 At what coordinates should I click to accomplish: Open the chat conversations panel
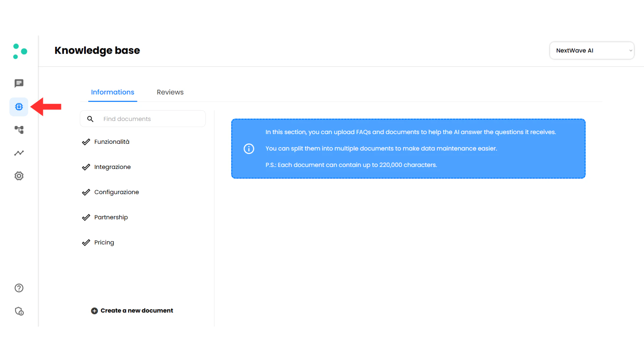pyautogui.click(x=19, y=83)
